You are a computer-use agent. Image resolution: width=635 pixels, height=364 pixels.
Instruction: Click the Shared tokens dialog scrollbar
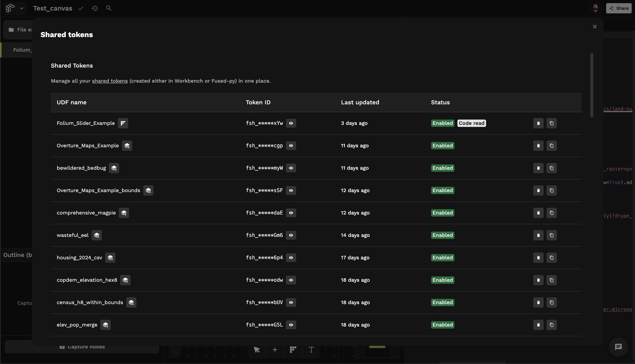click(x=591, y=85)
